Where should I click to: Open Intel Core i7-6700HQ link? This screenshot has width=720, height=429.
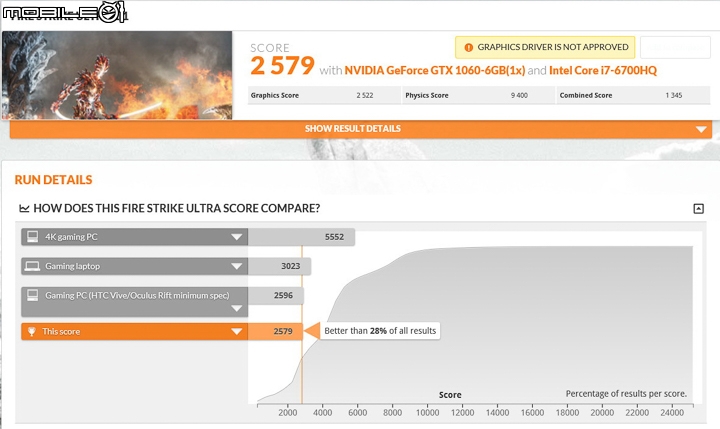pyautogui.click(x=603, y=70)
